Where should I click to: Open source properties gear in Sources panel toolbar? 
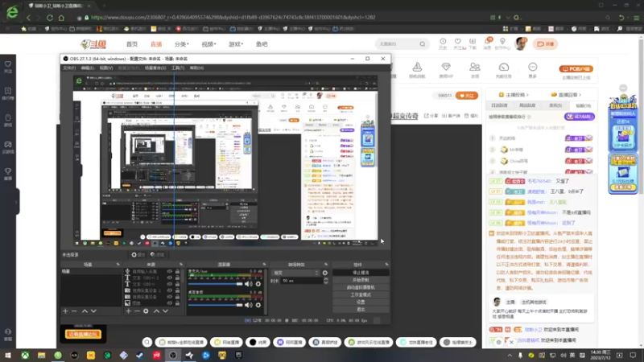147,311
